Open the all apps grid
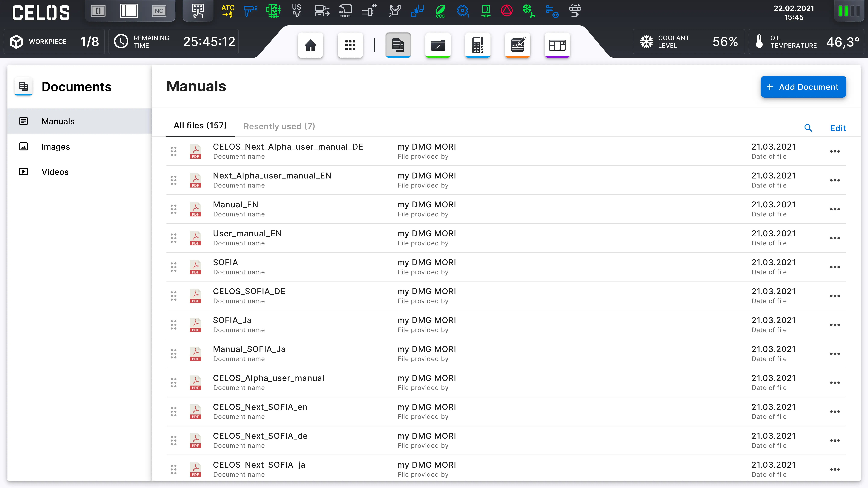Image resolution: width=868 pixels, height=488 pixels. (350, 45)
